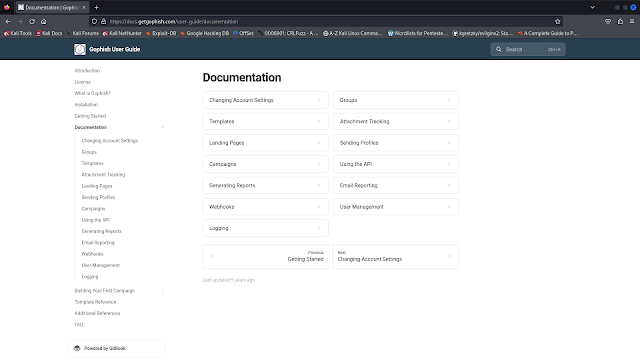Click the Powered by GitBook link
This screenshot has width=640, height=360.
(117, 349)
